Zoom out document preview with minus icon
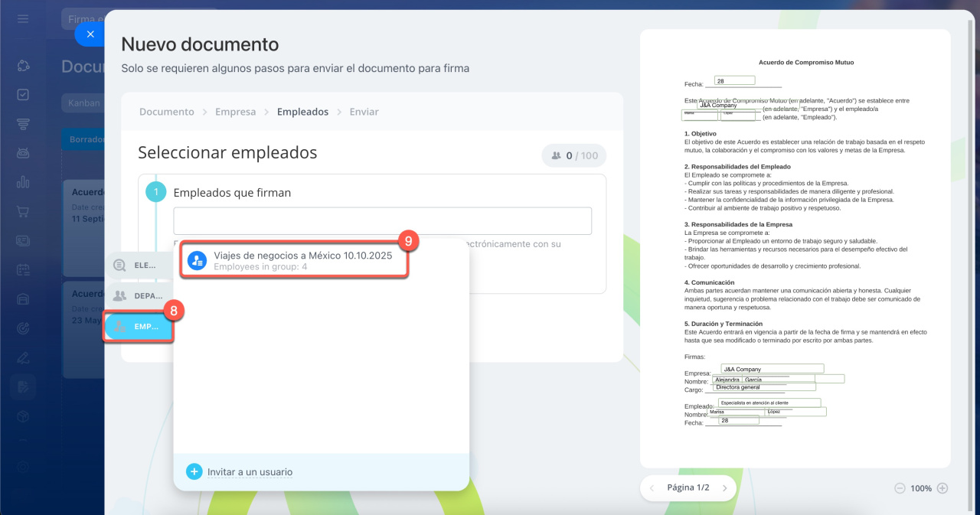980x515 pixels. (x=900, y=488)
